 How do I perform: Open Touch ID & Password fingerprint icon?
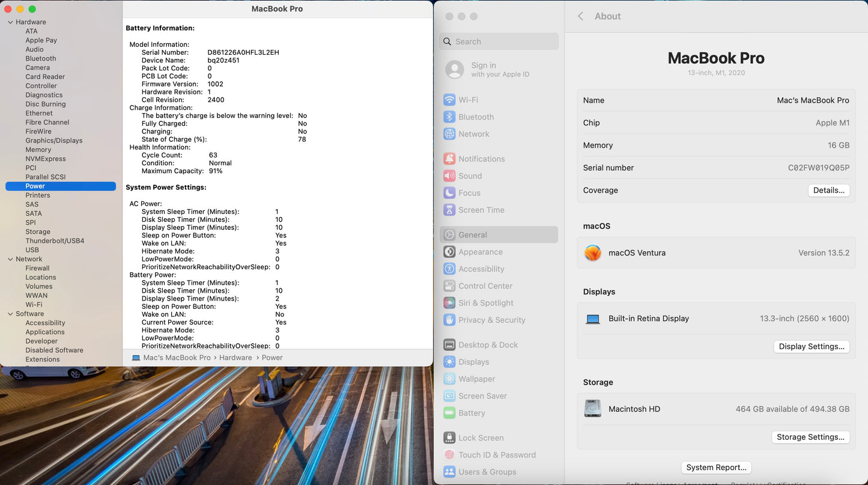(449, 455)
